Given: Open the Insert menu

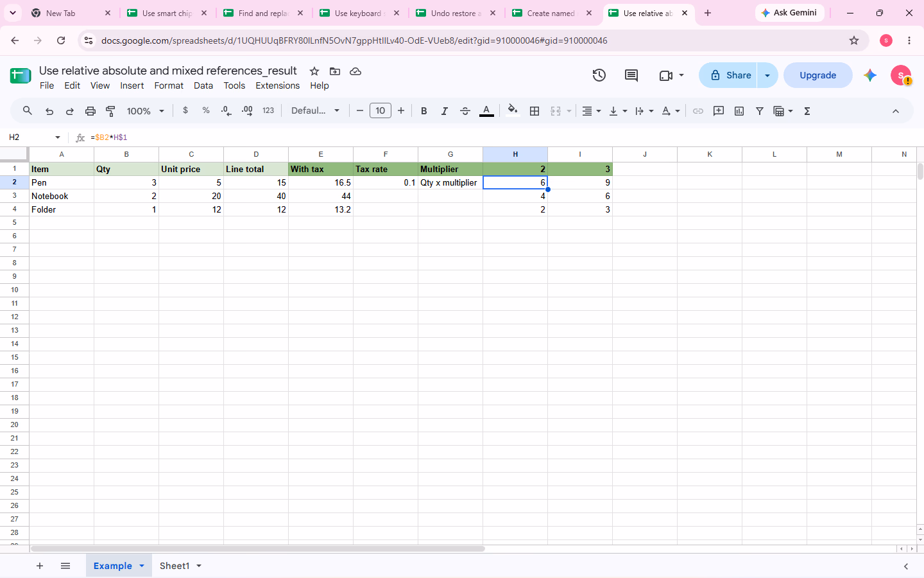Looking at the screenshot, I should (132, 85).
